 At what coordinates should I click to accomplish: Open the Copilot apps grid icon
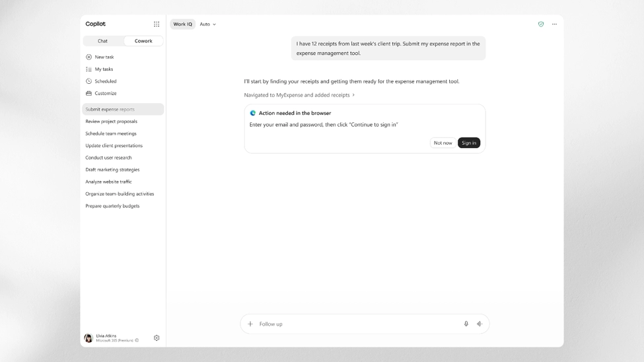click(x=157, y=24)
